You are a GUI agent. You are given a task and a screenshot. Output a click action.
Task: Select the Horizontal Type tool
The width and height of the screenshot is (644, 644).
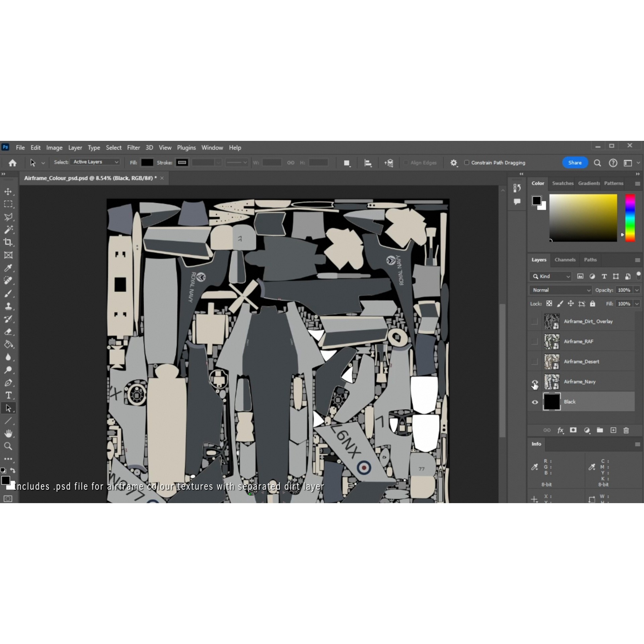8,395
